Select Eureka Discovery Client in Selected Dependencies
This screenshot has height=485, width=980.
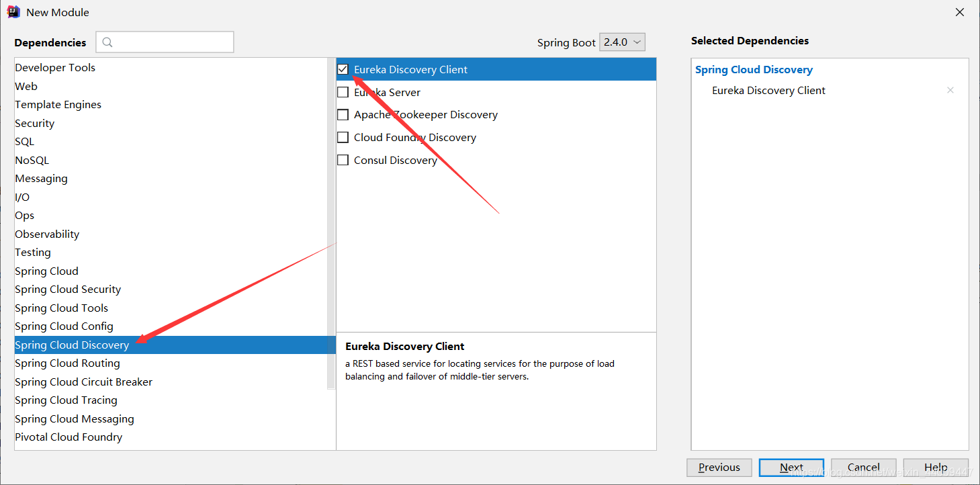tap(768, 91)
